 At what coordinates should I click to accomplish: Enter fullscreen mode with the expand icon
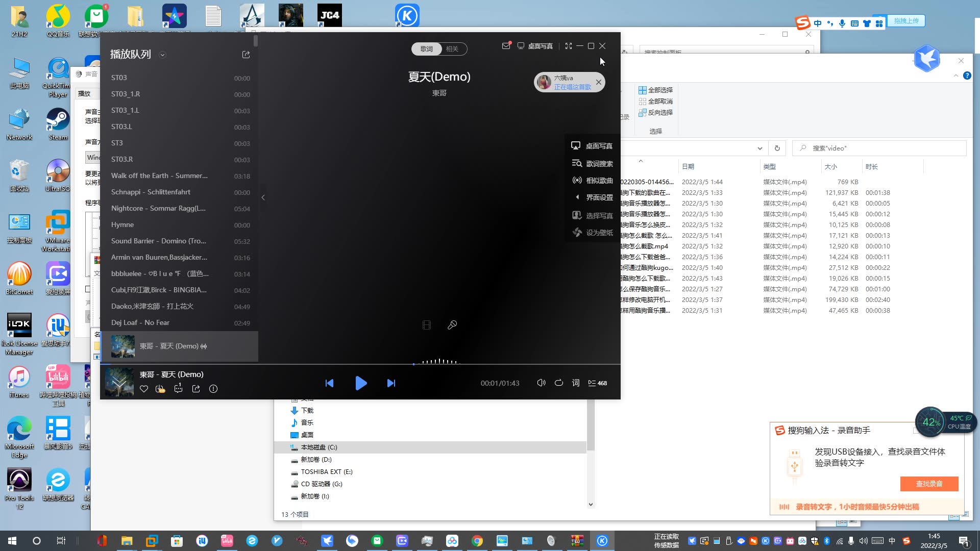pos(569,46)
